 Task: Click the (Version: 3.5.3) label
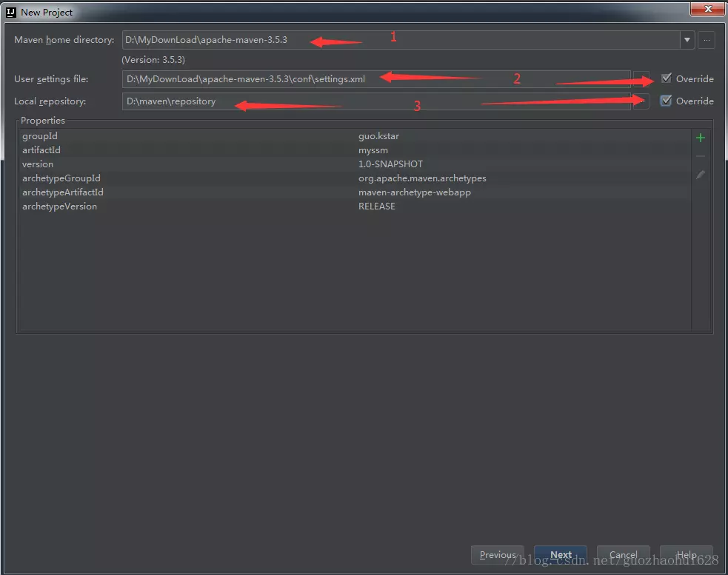point(153,60)
